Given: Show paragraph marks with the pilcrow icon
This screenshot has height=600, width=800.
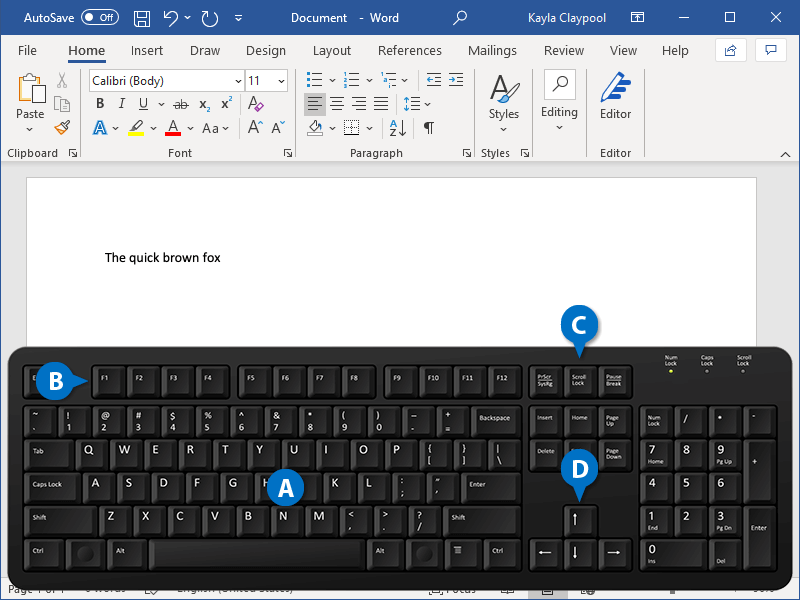Looking at the screenshot, I should pos(428,128).
